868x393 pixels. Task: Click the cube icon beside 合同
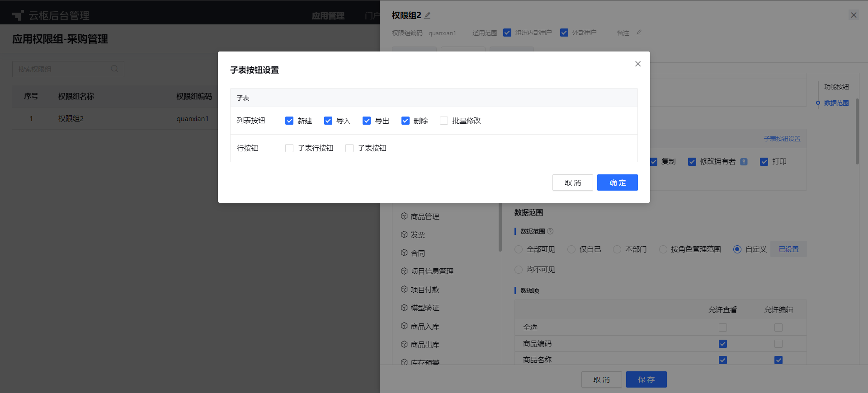404,253
